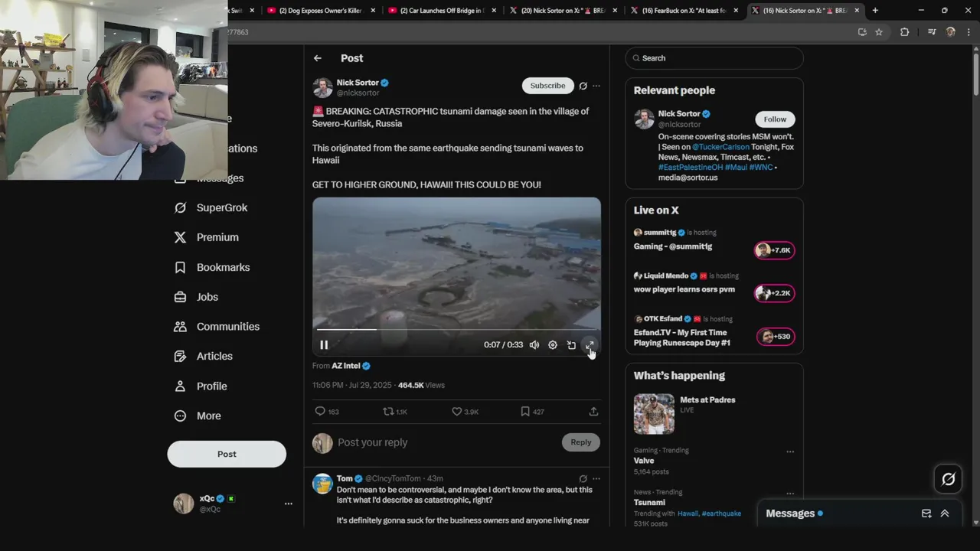Viewport: 980px width, 551px height.
Task: Switch to (20) Nick Sortor on X tab
Action: click(564, 11)
